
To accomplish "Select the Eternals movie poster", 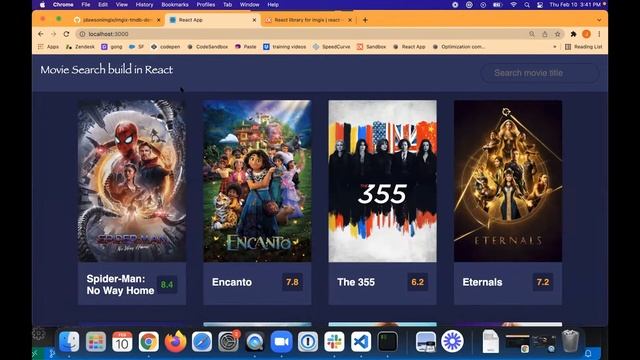I will pos(508,181).
